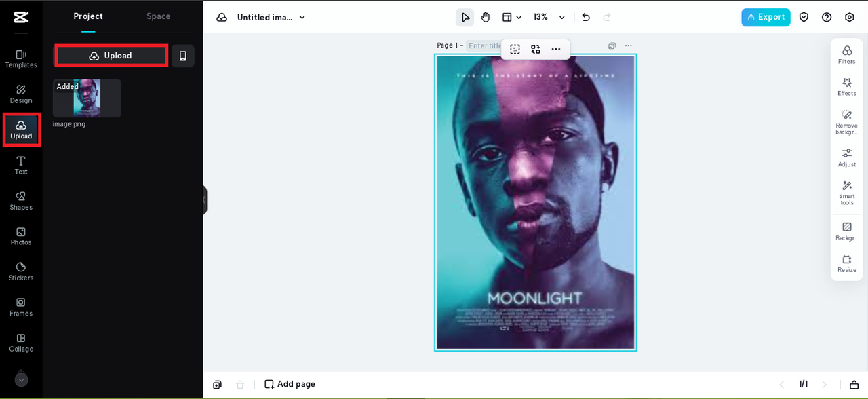This screenshot has height=399, width=868.
Task: Open more options in floating toolbar
Action: [556, 49]
